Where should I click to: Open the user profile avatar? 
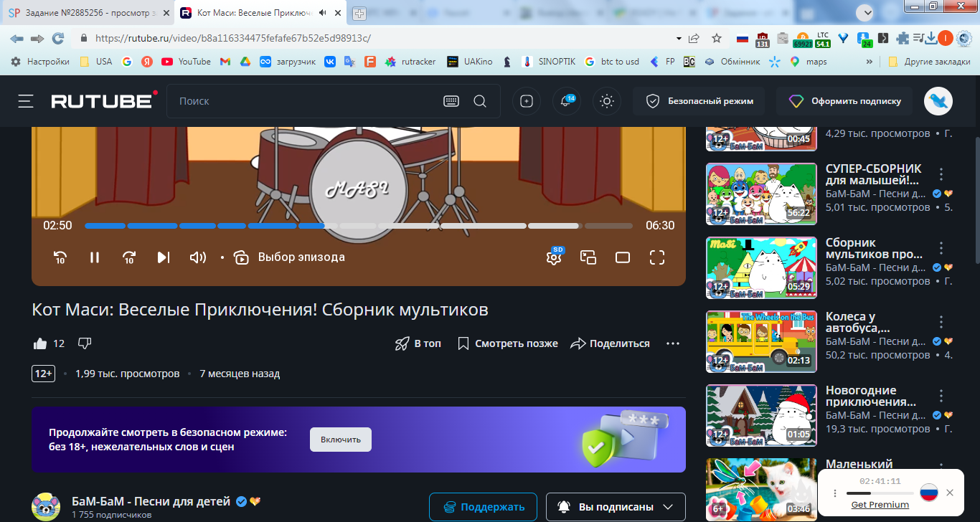[938, 101]
